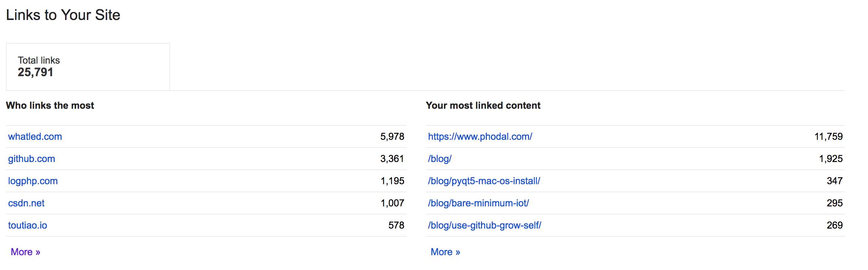Click the Your most linked content heading

click(x=483, y=105)
